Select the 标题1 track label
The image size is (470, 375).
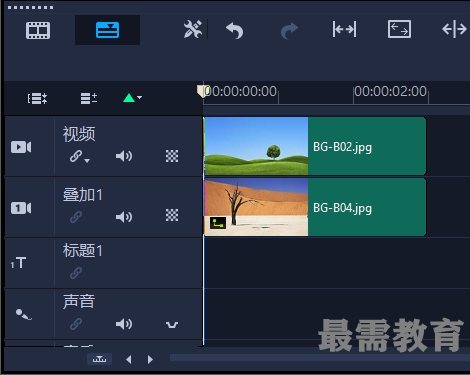click(x=83, y=250)
